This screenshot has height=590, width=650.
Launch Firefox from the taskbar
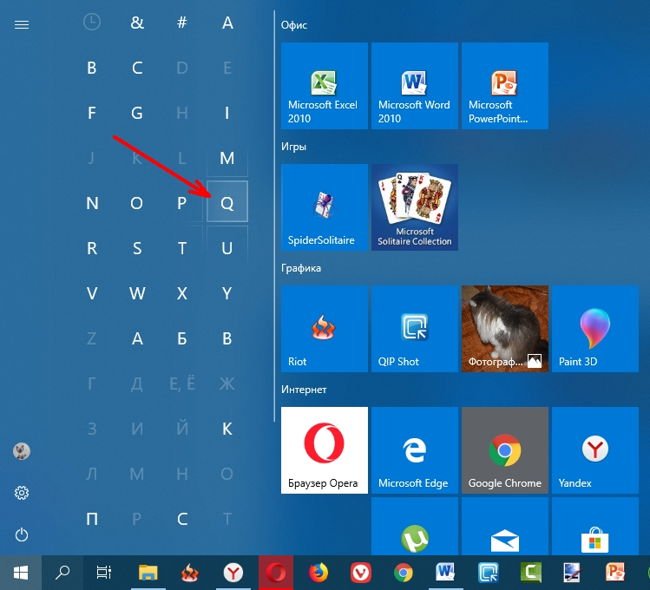coord(318,573)
